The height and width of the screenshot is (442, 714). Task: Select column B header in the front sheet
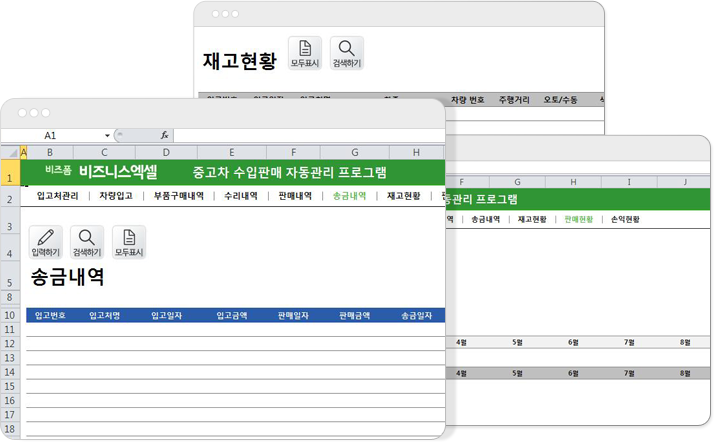click(x=50, y=152)
